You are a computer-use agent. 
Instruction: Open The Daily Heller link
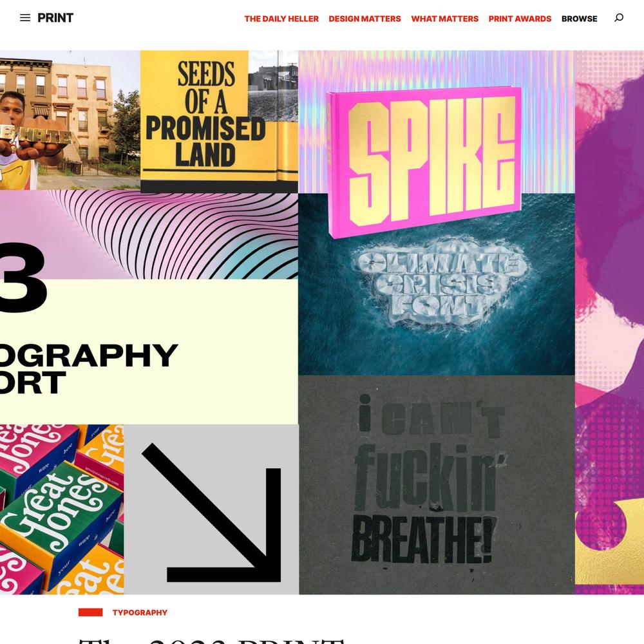(x=281, y=19)
